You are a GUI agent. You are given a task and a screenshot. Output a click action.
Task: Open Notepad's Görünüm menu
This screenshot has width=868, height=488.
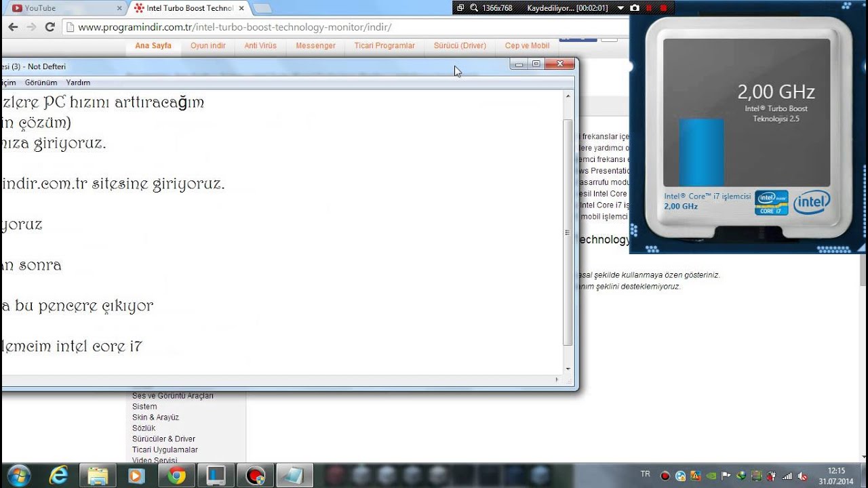pos(41,82)
